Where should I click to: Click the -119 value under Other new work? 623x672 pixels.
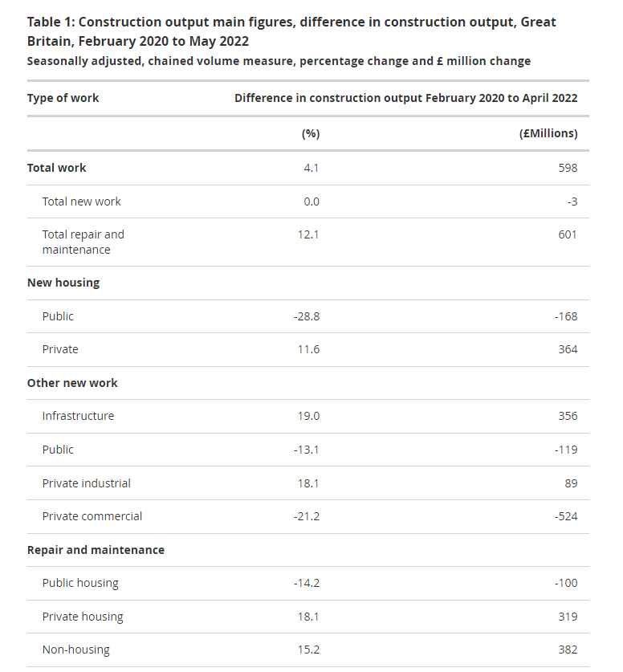566,450
